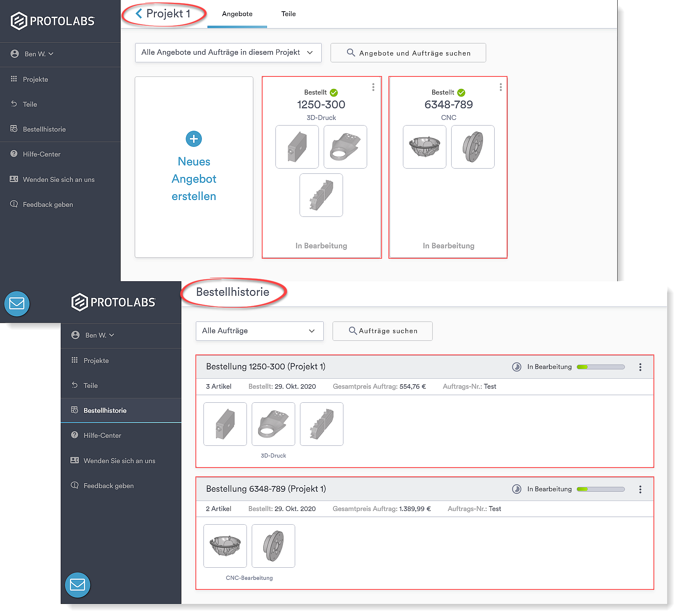Open toothed part thumbnail in Bestellung 1250-300
Image resolution: width=682 pixels, height=616 pixels.
(x=322, y=424)
